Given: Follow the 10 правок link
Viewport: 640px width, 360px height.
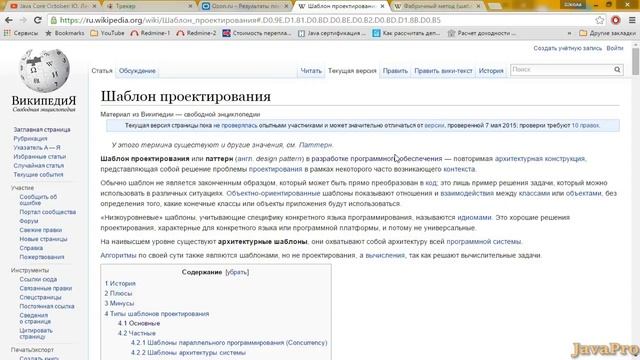Looking at the screenshot, I should point(585,125).
